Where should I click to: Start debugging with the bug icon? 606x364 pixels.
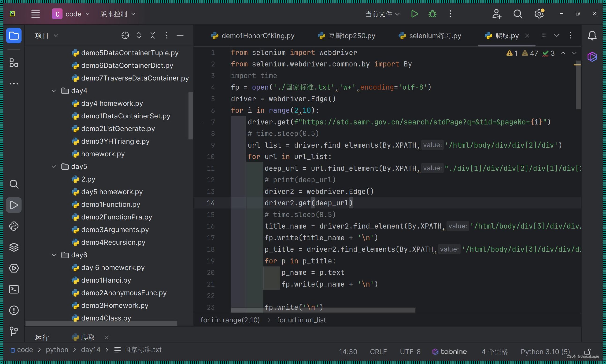(x=432, y=14)
